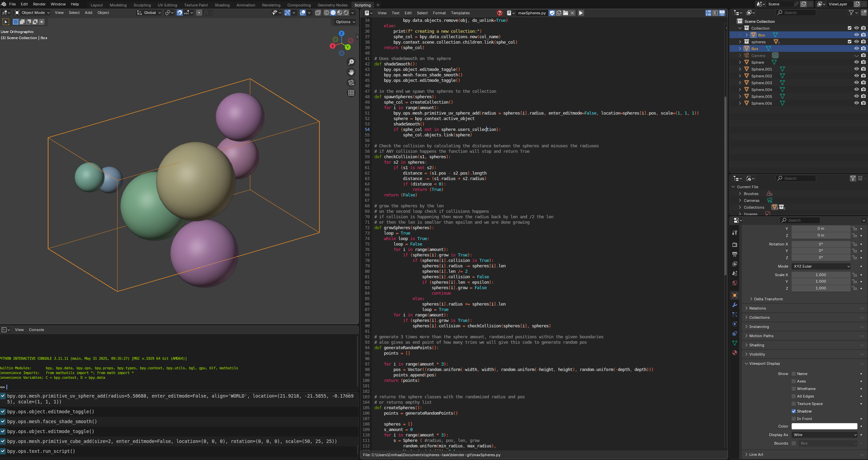
Task: Click the pan hand viewport gizmo
Action: pyautogui.click(x=351, y=72)
